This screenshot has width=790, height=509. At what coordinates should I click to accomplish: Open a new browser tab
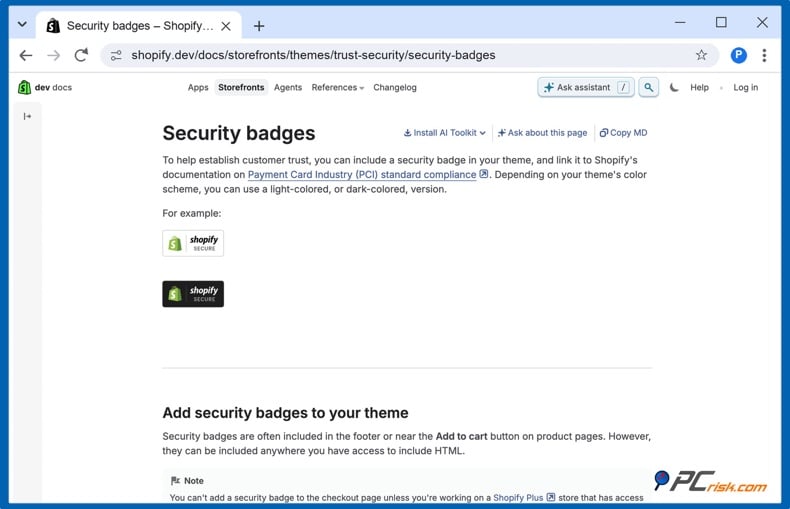pos(259,26)
